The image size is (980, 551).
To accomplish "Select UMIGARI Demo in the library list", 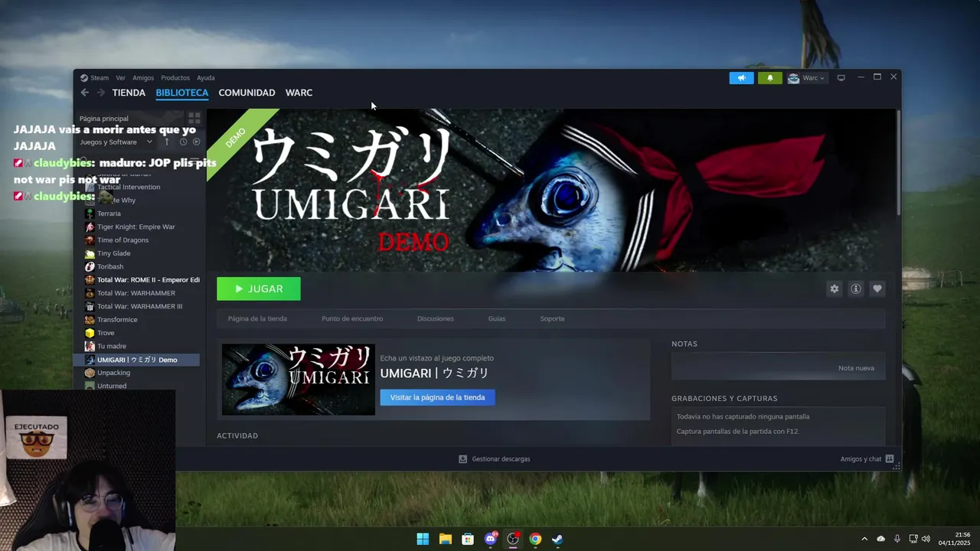I will click(136, 360).
